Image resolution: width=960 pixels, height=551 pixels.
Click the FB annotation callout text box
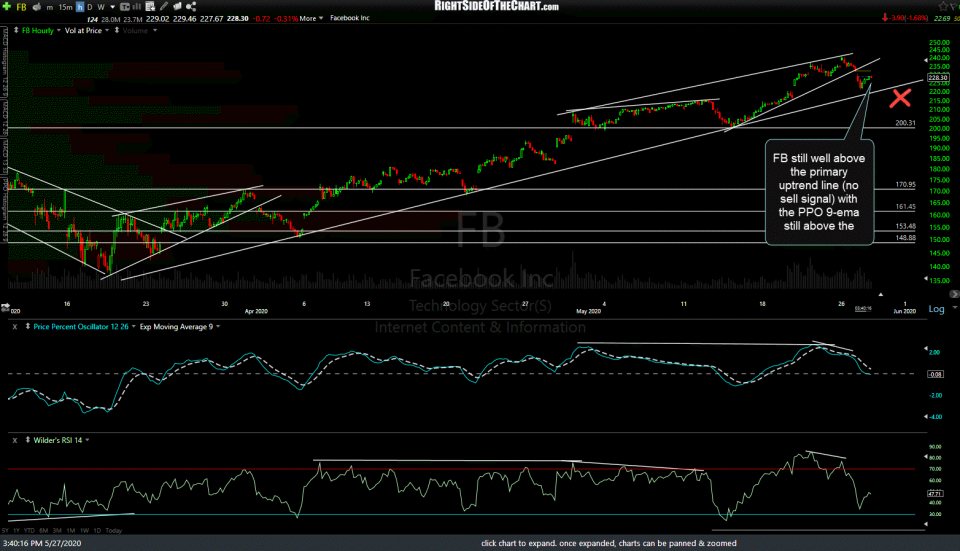coord(819,192)
